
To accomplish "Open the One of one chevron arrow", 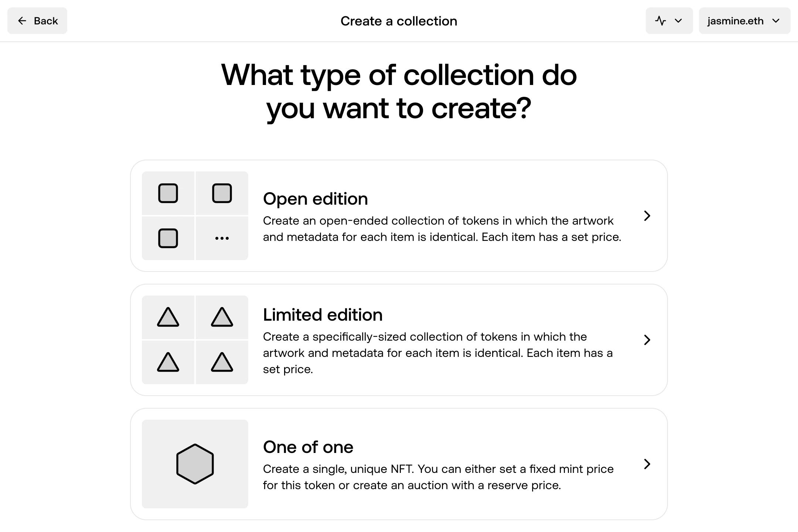I will pyautogui.click(x=647, y=464).
